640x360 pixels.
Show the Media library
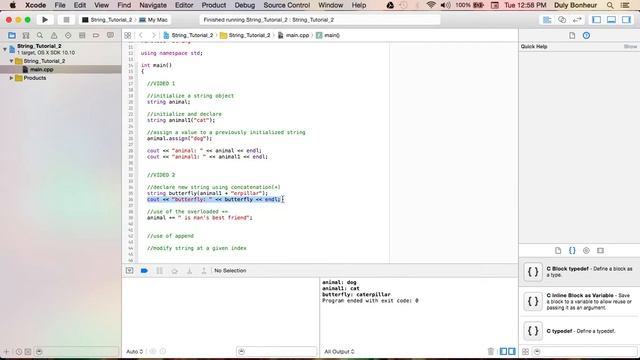pyautogui.click(x=600, y=251)
